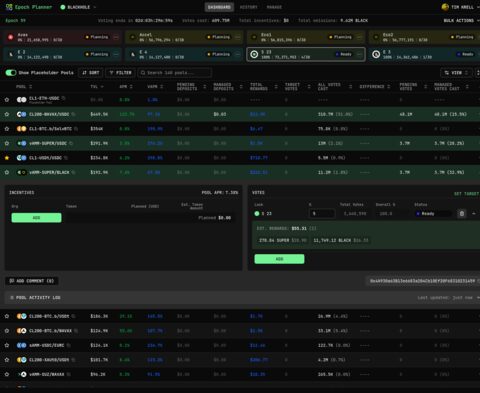Open the Bulk Actions dropdown

coord(461,21)
